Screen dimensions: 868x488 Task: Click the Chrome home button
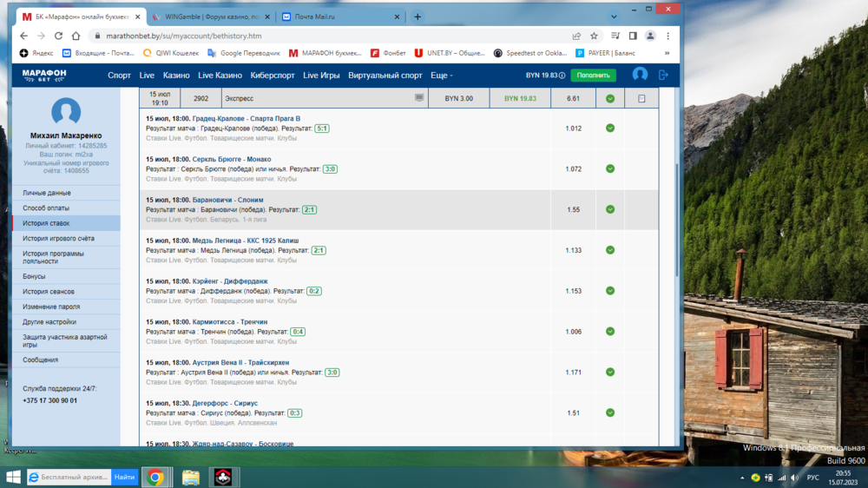pyautogui.click(x=76, y=36)
